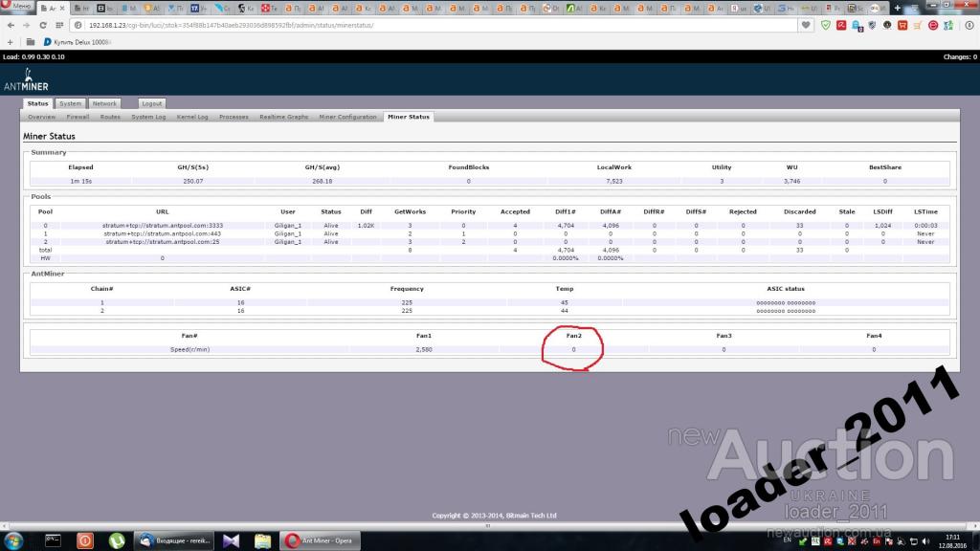Open the Realtime Graphs sub-tab

[283, 117]
